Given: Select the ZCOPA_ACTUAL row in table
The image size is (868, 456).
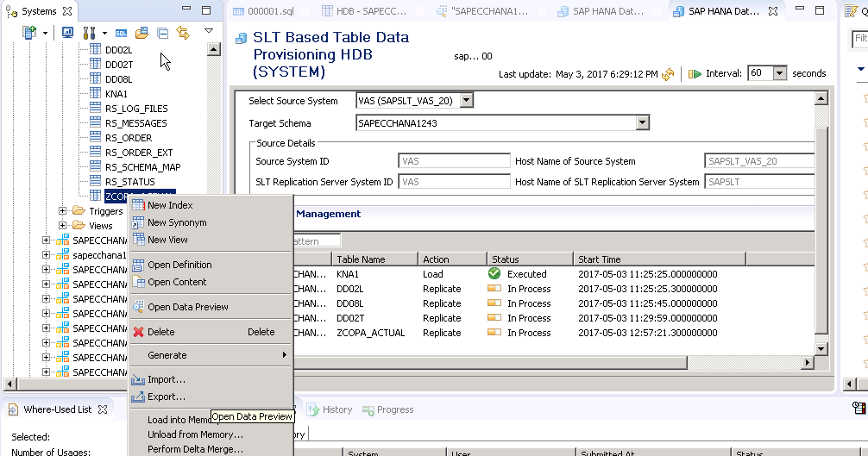Looking at the screenshot, I should (x=554, y=333).
